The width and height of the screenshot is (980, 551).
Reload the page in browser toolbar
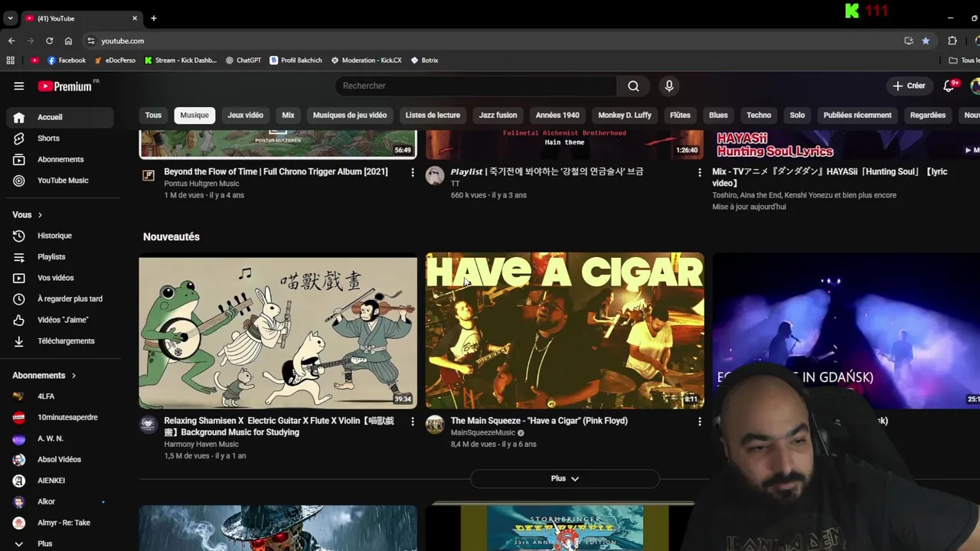49,41
